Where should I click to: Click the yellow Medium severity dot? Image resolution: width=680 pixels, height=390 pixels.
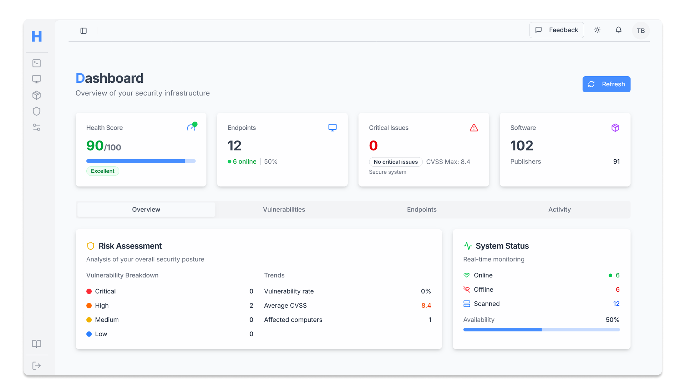tap(89, 320)
